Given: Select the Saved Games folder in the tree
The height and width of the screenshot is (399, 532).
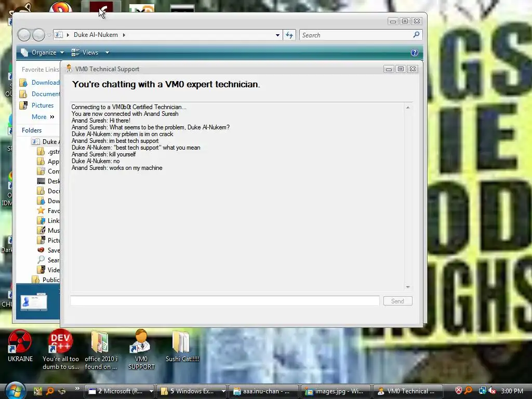Looking at the screenshot, I should pyautogui.click(x=48, y=250).
